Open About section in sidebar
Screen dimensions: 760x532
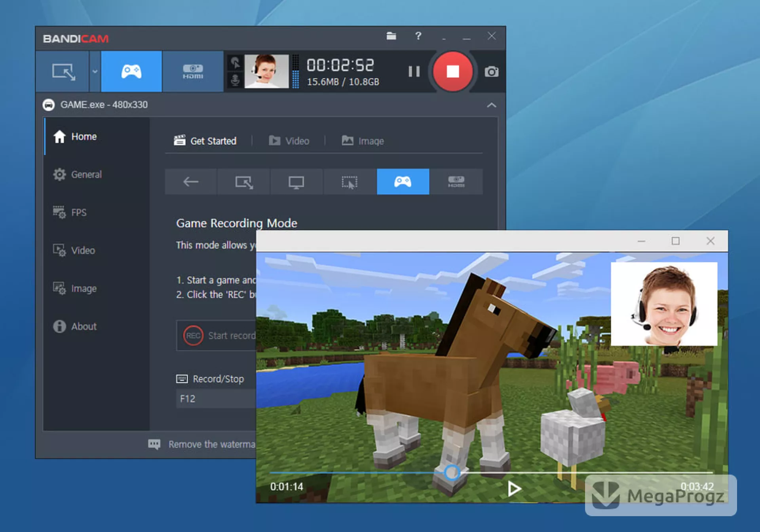pos(97,327)
